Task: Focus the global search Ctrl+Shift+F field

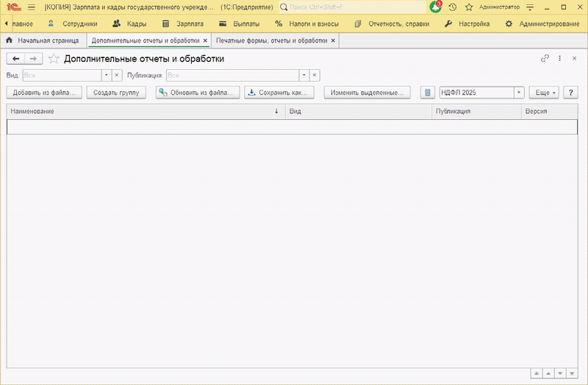Action: pos(357,7)
